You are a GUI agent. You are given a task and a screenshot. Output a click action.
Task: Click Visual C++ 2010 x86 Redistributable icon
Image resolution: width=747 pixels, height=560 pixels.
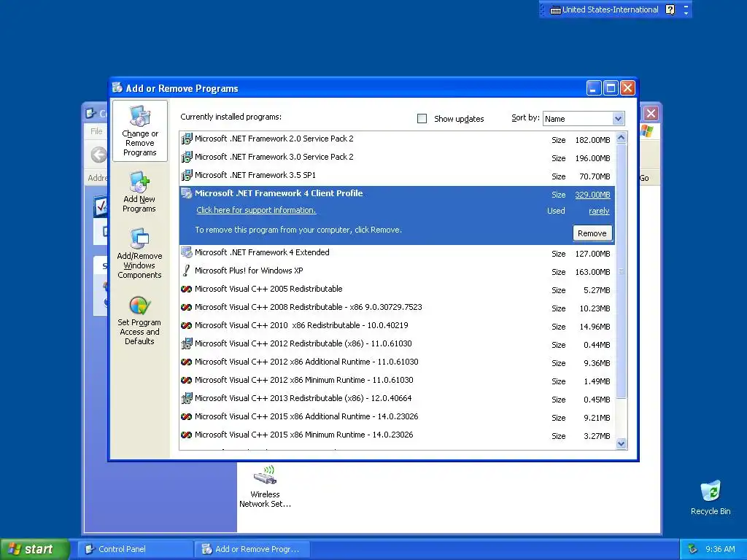pos(187,325)
